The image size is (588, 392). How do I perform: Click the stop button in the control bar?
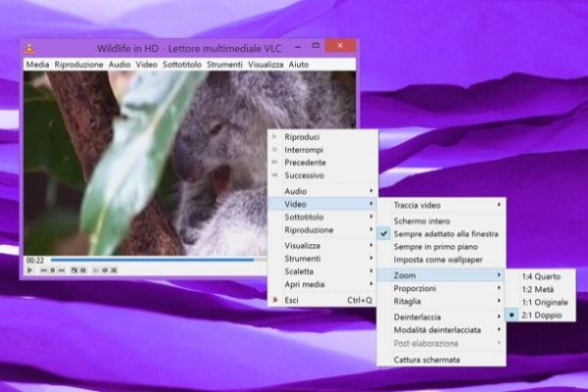tap(53, 270)
